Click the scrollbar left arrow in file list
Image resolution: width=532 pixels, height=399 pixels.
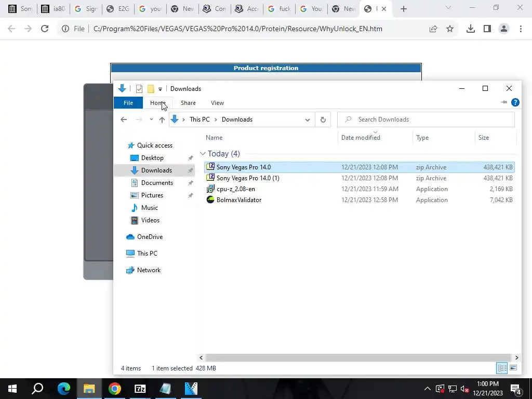[201, 357]
